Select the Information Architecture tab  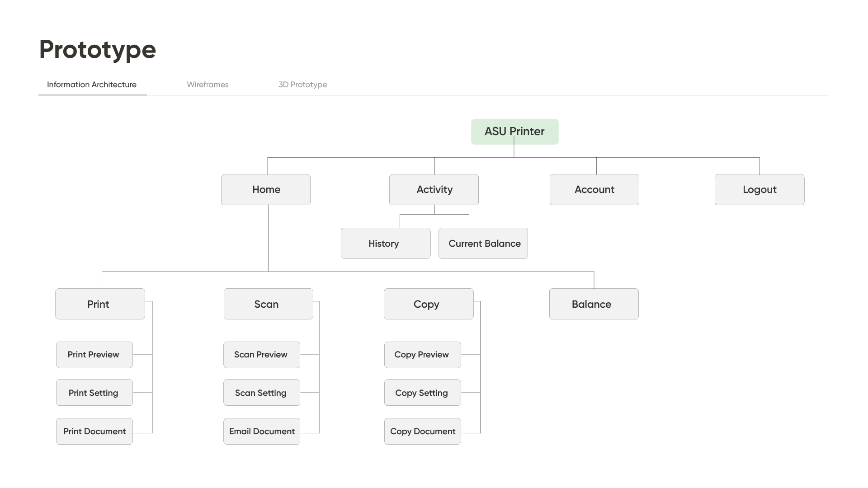[x=92, y=84]
